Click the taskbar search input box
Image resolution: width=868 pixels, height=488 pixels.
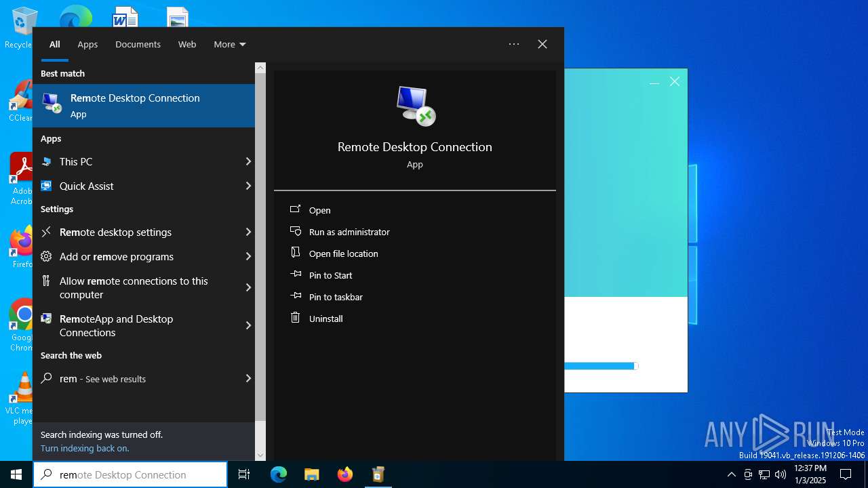(130, 474)
